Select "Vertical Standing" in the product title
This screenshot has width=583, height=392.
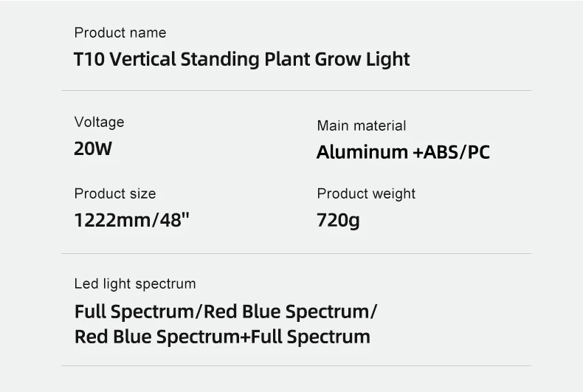[x=183, y=60]
